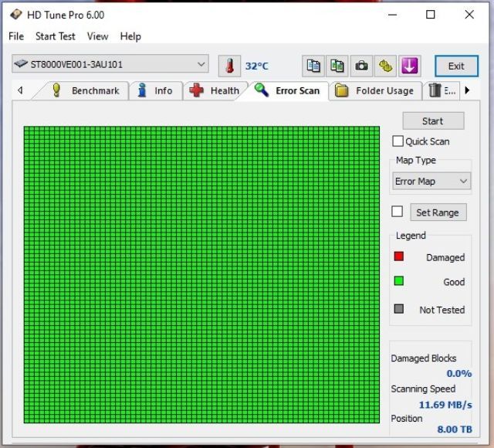
Task: Click the Damaged Blocks label
Action: coord(424,358)
